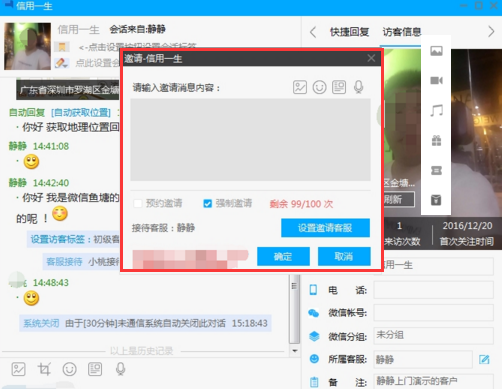The image size is (504, 389).
Task: Click [自动获取位置] link text
Action: pos(81,113)
